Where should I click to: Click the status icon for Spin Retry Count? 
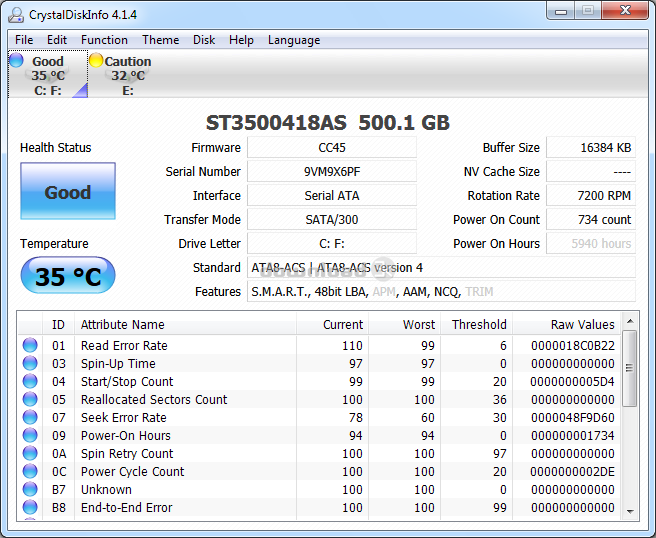(x=30, y=453)
